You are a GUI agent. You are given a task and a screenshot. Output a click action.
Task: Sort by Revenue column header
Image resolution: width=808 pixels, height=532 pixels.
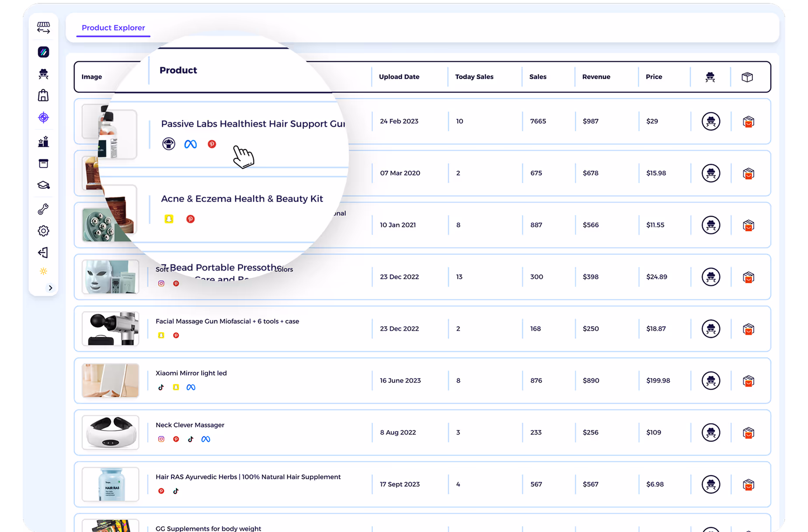coord(596,77)
